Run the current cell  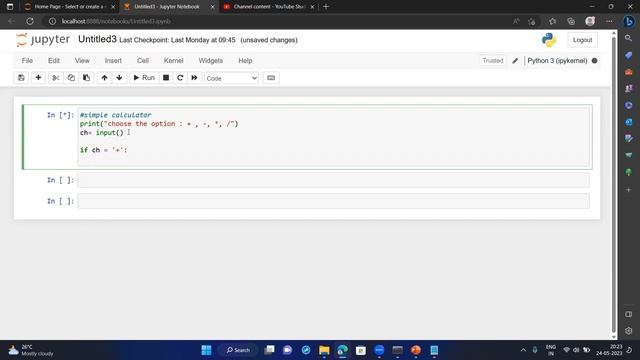(144, 78)
